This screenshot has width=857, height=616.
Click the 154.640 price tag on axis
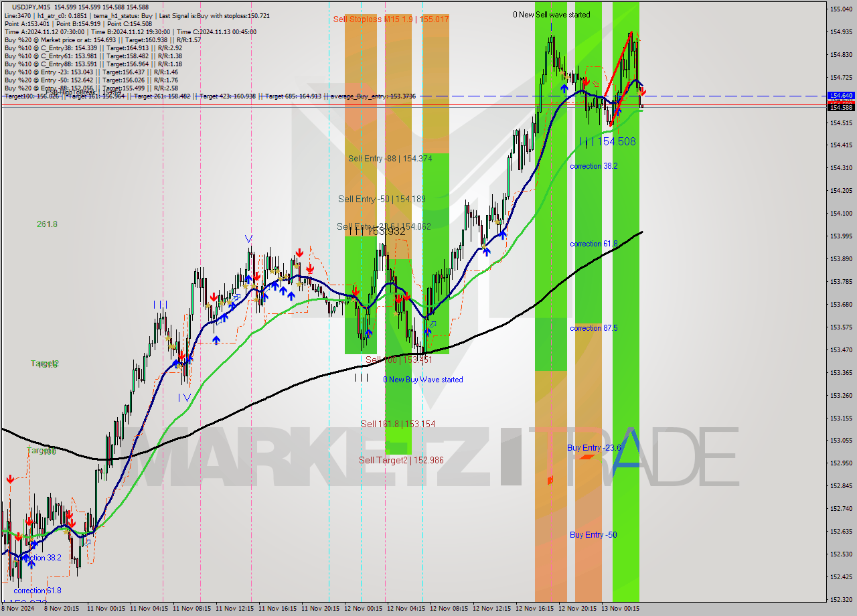click(841, 96)
